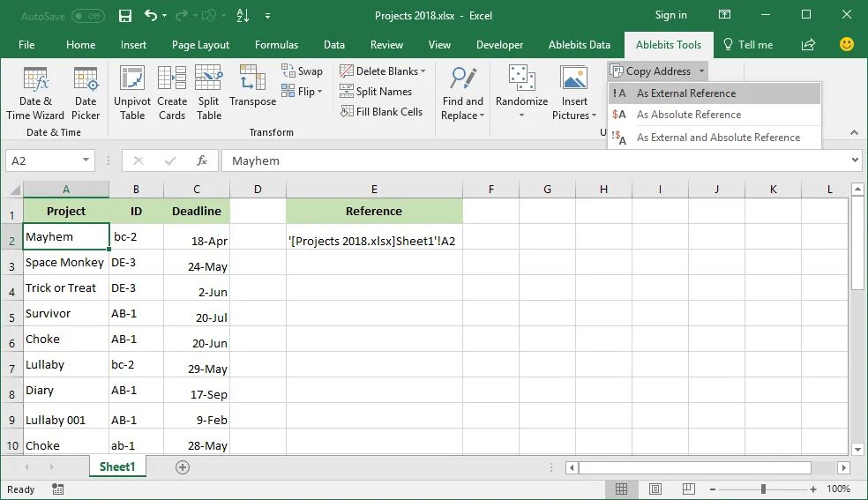Open the Date Picker tool
868x500 pixels.
(86, 93)
